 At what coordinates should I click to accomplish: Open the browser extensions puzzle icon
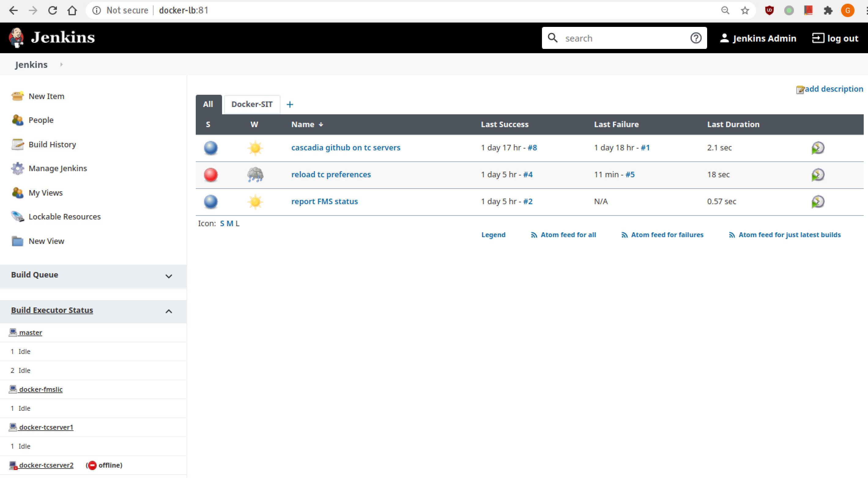pos(828,10)
